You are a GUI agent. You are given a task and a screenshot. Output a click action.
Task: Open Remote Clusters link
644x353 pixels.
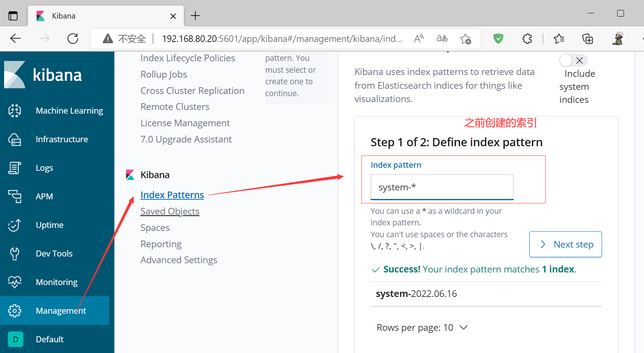175,107
